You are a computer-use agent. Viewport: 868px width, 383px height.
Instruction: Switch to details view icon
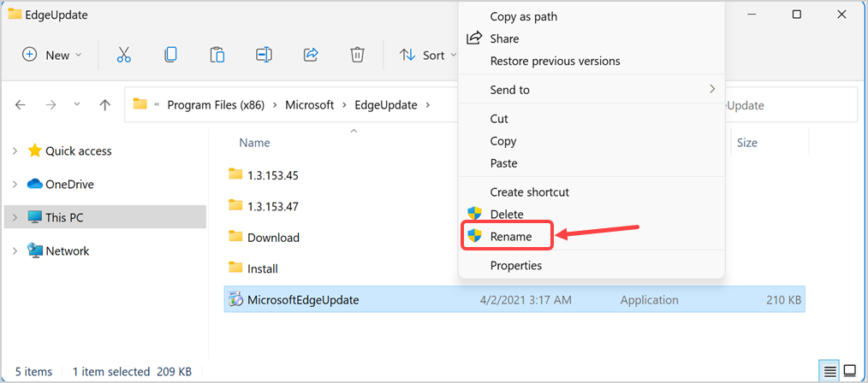click(x=829, y=371)
